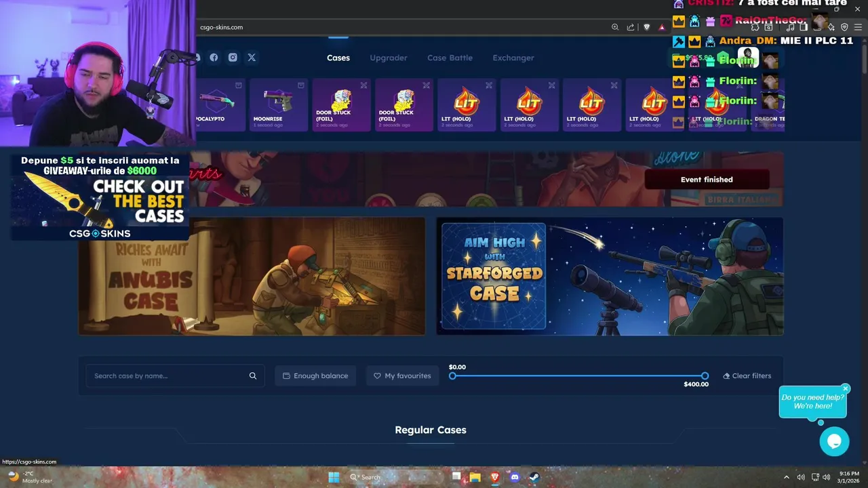Open File Explorer from the taskbar
Viewport: 868px width, 488px height.
point(475,477)
